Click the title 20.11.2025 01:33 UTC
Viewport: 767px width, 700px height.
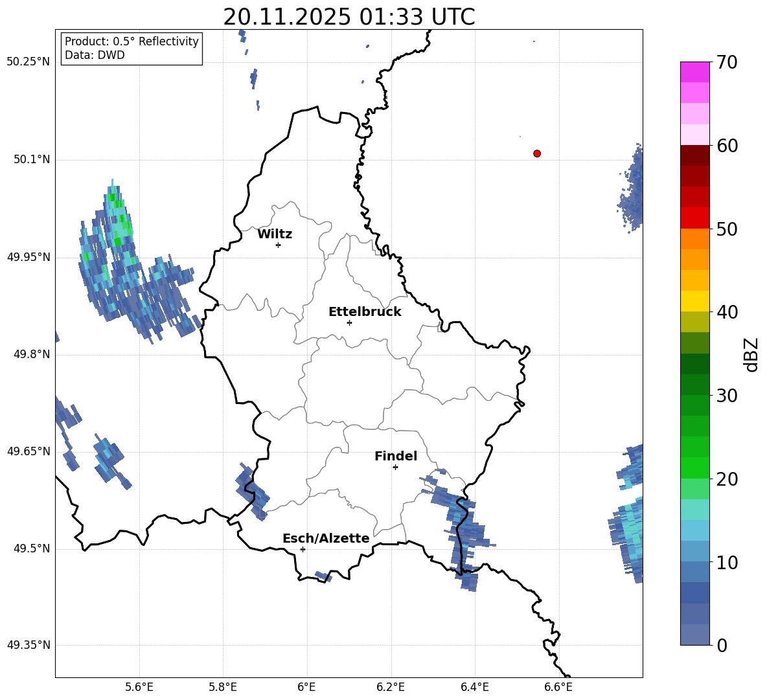point(349,17)
